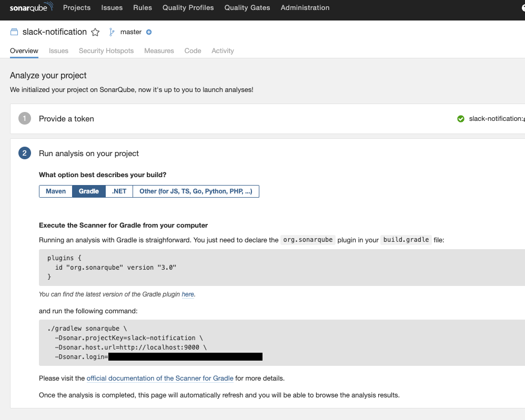This screenshot has height=420, width=525.
Task: Open the Activity tab
Action: pos(223,51)
